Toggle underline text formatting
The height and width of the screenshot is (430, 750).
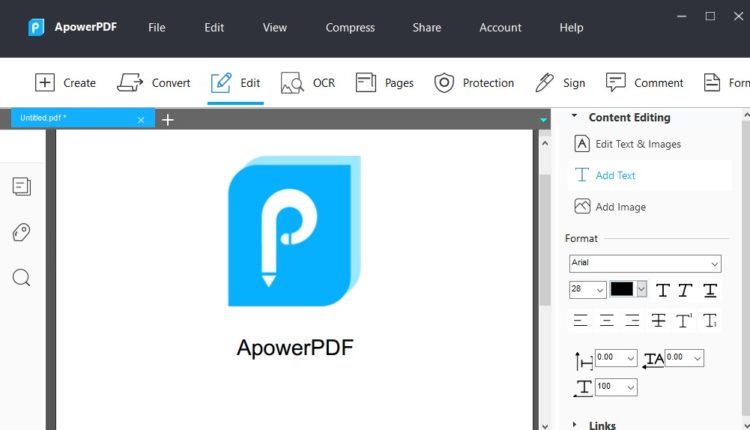710,290
